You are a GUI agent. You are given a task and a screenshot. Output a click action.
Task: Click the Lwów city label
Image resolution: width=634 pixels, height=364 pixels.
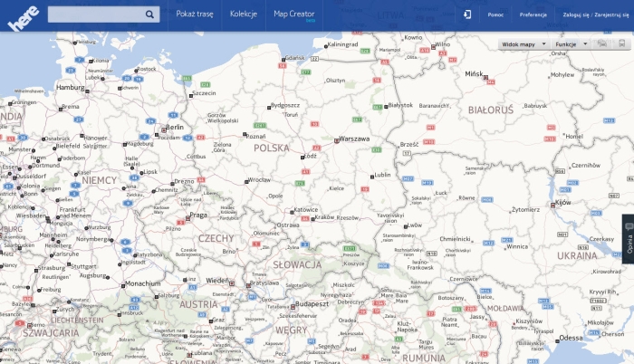(415, 225)
